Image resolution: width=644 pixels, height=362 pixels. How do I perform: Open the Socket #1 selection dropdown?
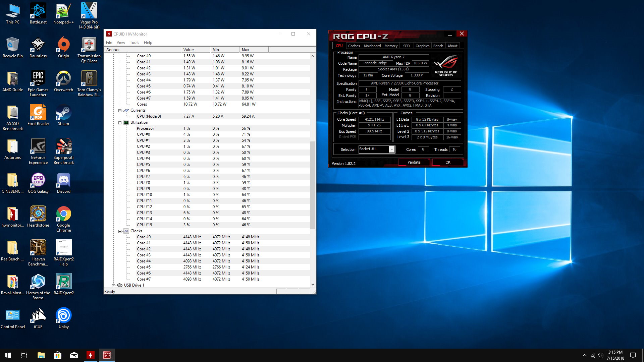pos(391,149)
